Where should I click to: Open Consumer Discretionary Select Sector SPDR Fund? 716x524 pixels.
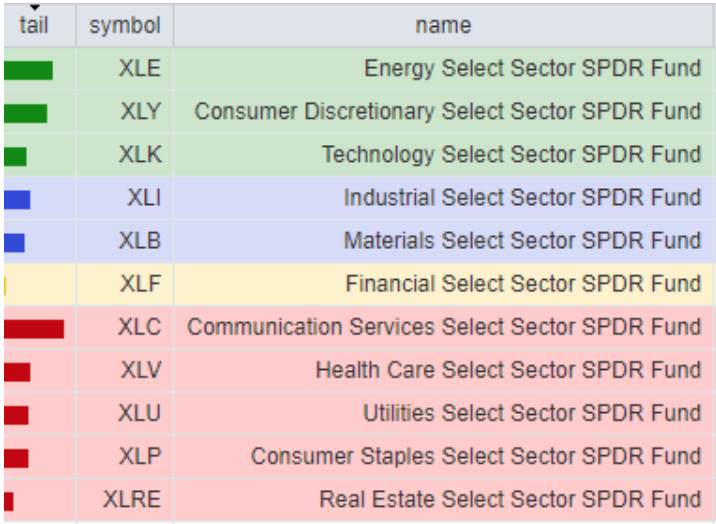pos(447,112)
